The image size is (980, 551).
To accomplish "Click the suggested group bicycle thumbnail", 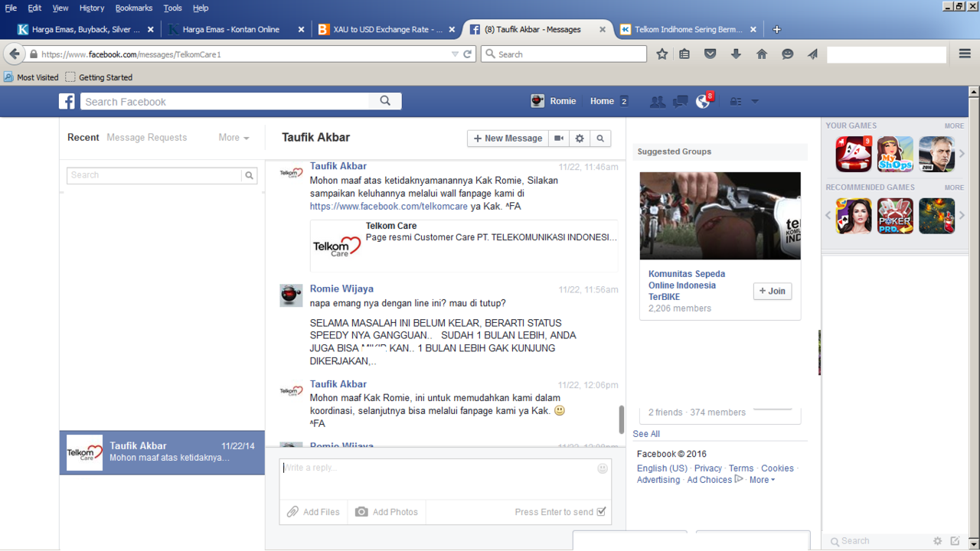I will point(720,216).
